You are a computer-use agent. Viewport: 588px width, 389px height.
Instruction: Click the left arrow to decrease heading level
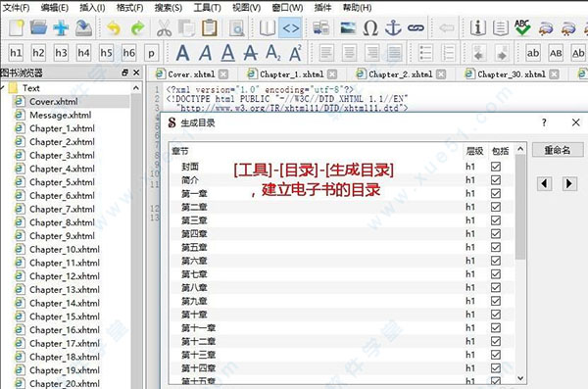tap(544, 183)
